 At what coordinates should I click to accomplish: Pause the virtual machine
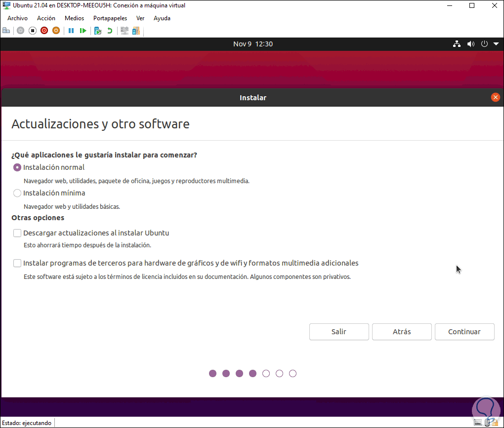tap(71, 31)
